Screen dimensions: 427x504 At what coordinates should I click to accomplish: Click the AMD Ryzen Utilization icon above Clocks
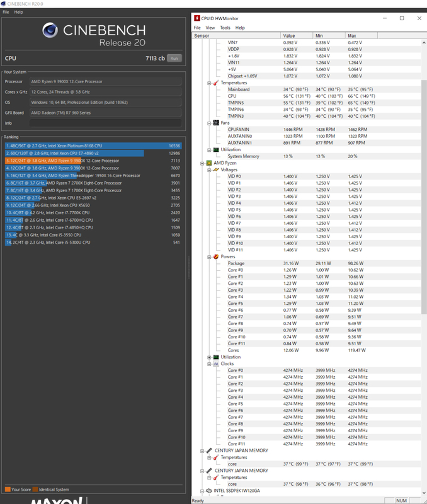click(216, 357)
